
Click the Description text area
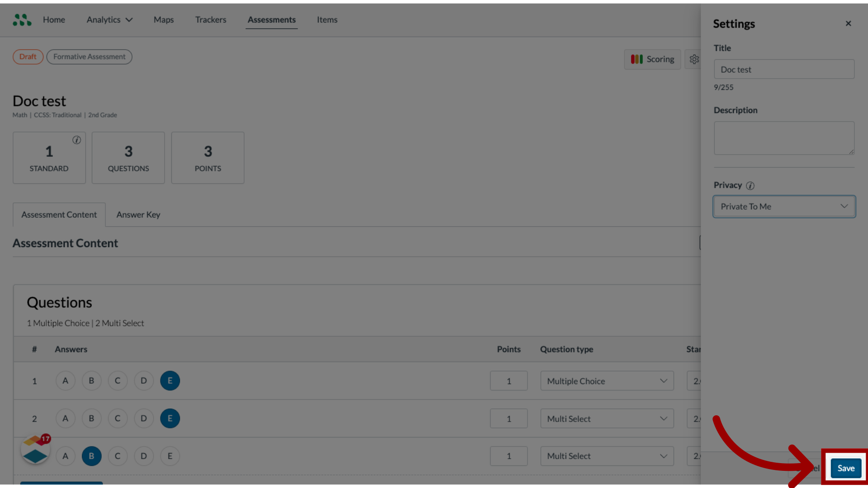click(x=784, y=138)
